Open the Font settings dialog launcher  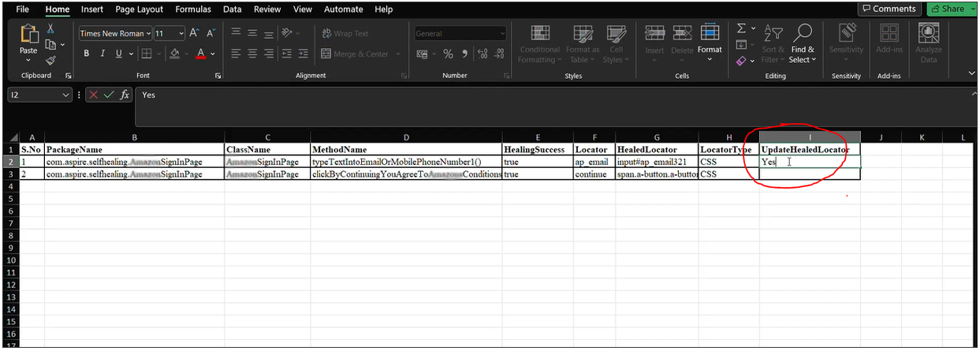218,76
